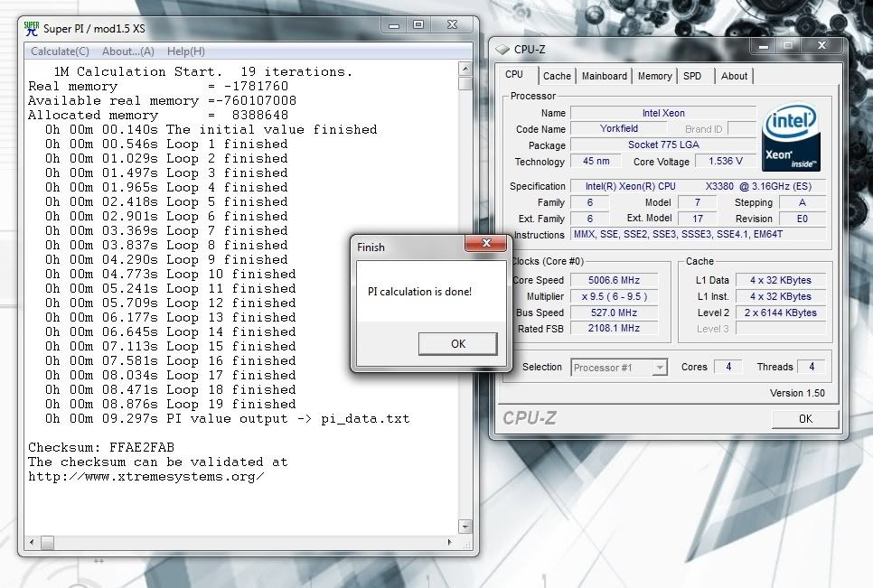Click the Package value Socket 775 LGA
This screenshot has height=588, width=873.
663,145
